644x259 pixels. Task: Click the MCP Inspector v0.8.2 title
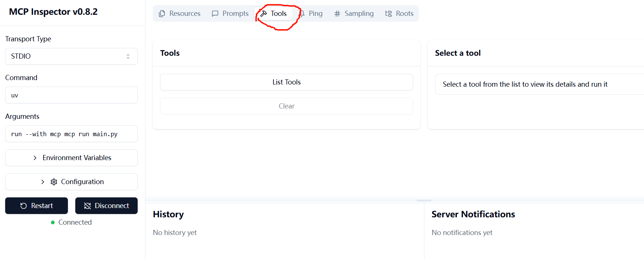click(53, 12)
